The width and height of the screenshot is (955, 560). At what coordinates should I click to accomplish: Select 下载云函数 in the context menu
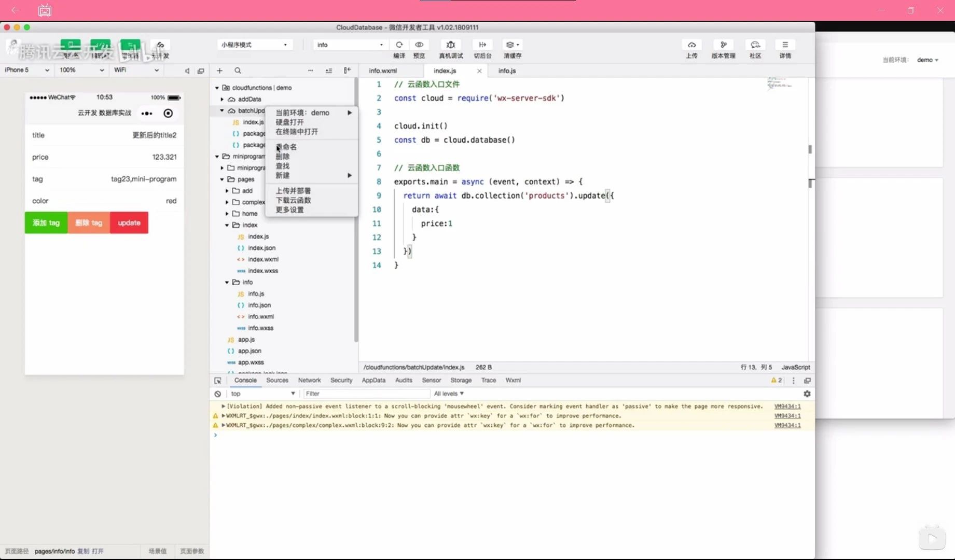(x=311, y=200)
